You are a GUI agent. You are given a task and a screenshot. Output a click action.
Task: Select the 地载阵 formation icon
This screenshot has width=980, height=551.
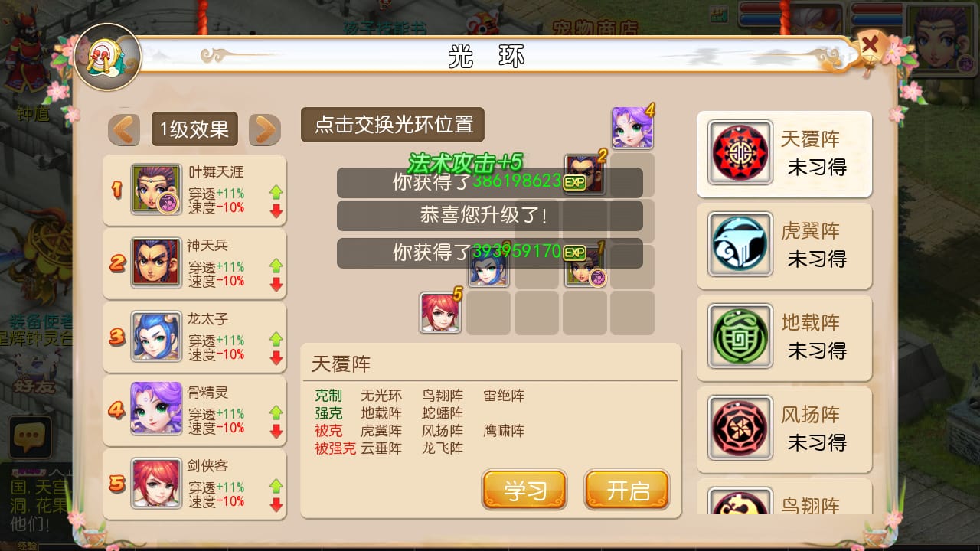740,336
